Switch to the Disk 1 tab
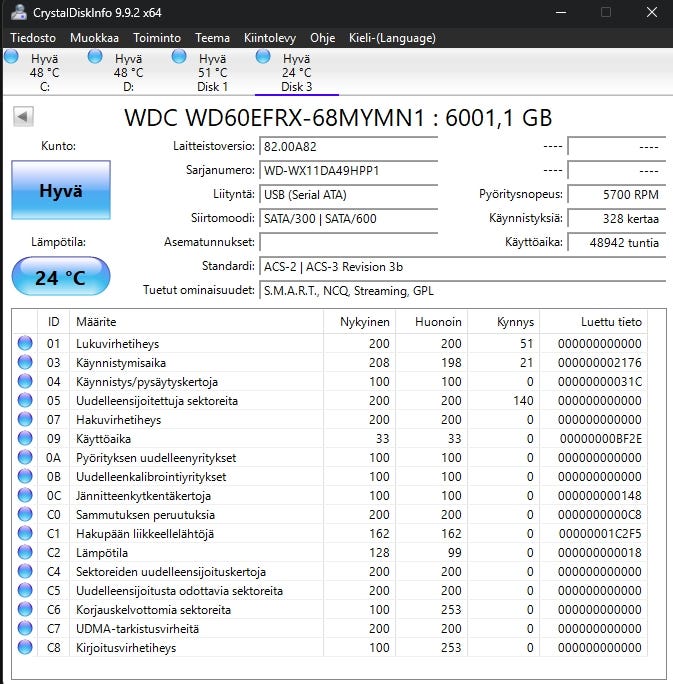673x684 pixels. 212,72
